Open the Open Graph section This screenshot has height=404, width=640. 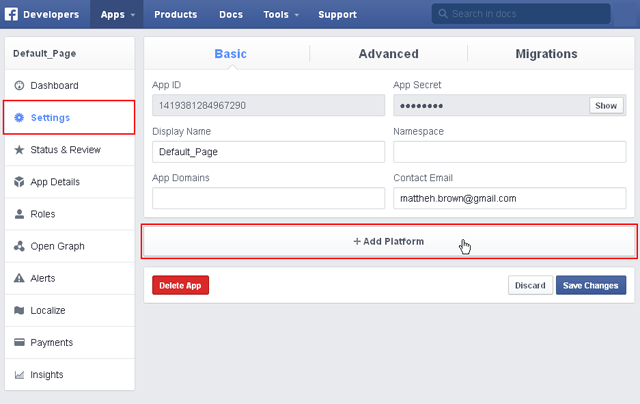coord(70,246)
